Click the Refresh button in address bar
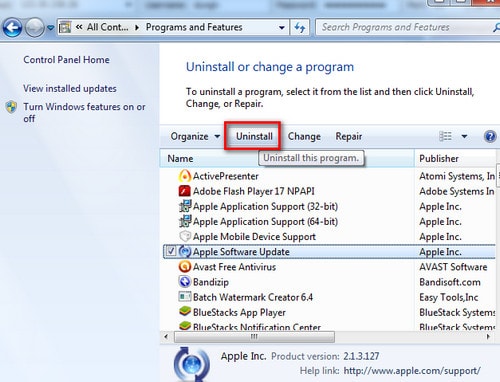 300,27
